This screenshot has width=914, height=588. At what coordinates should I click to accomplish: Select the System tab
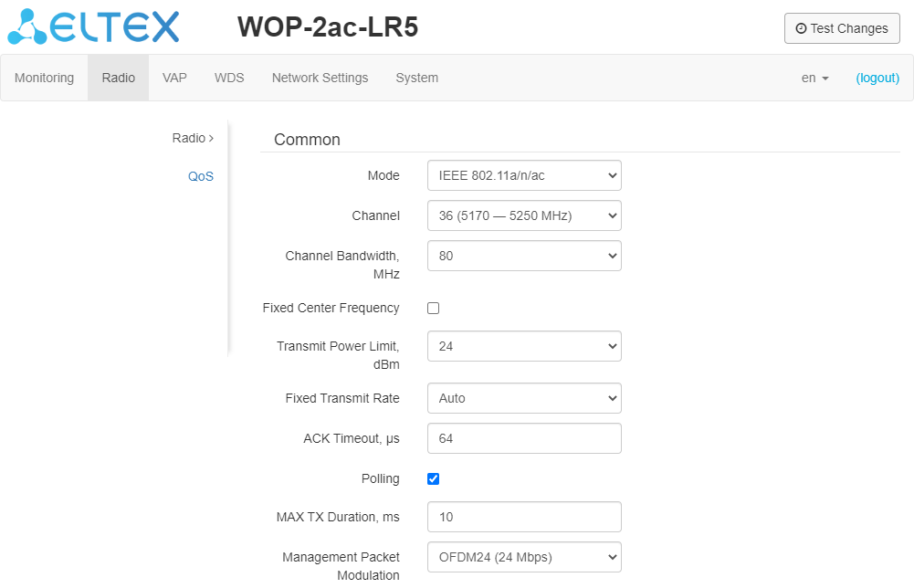pyautogui.click(x=416, y=78)
